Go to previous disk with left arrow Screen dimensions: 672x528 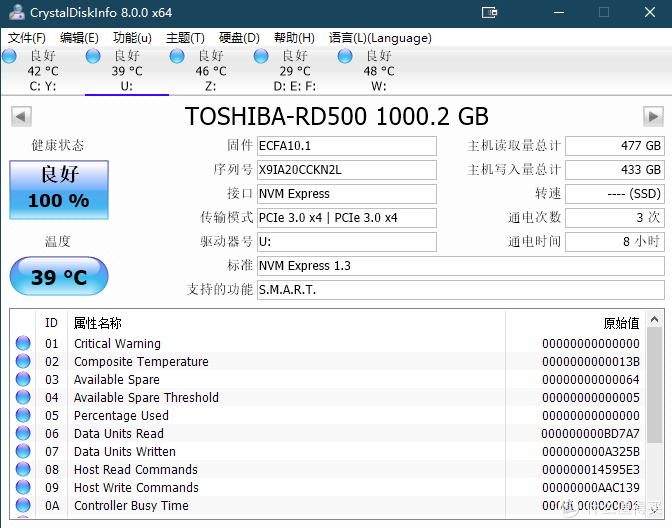pos(20,116)
